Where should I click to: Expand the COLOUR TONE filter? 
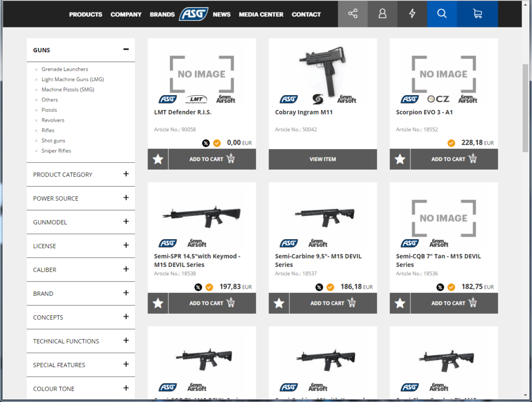(x=126, y=388)
